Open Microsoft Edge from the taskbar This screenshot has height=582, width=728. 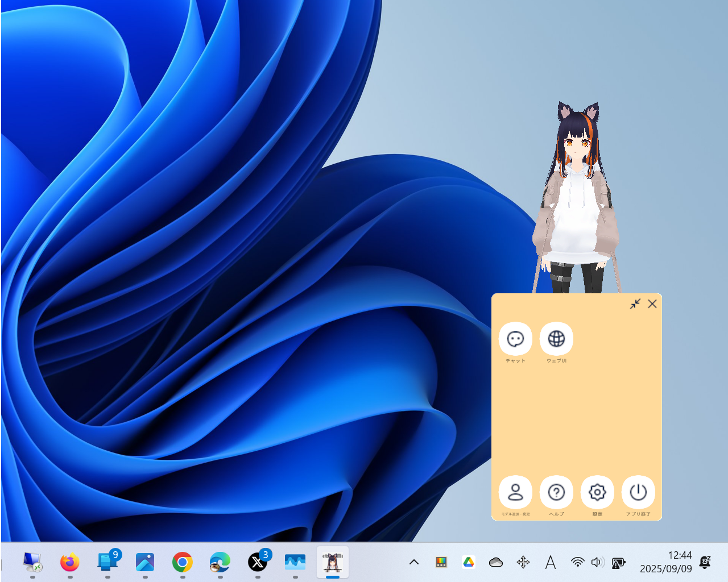pos(220,562)
